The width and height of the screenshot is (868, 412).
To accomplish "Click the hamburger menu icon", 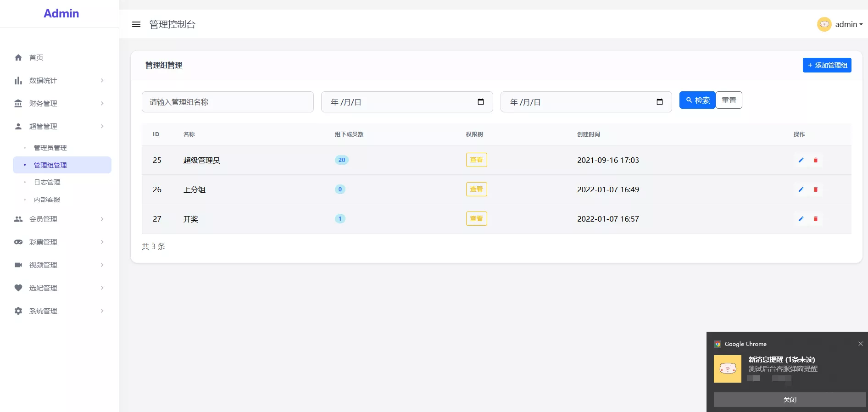I will coord(136,24).
